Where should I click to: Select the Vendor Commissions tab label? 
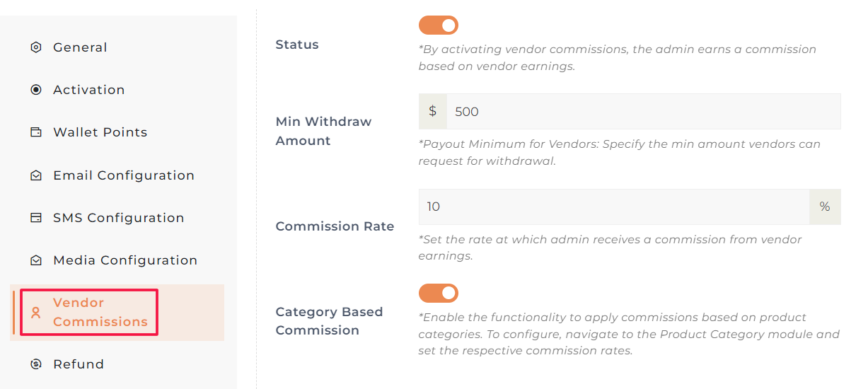100,312
